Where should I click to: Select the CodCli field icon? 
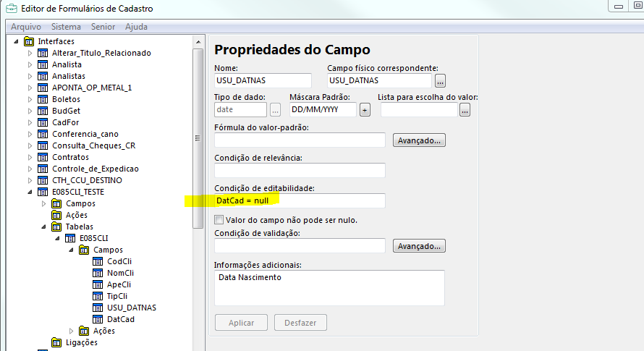click(98, 261)
